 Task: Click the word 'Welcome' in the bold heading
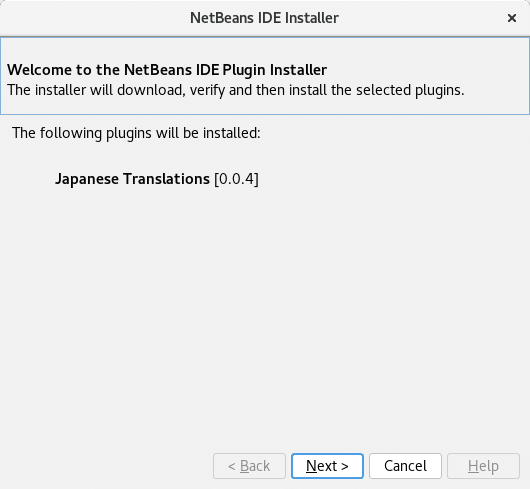40,70
